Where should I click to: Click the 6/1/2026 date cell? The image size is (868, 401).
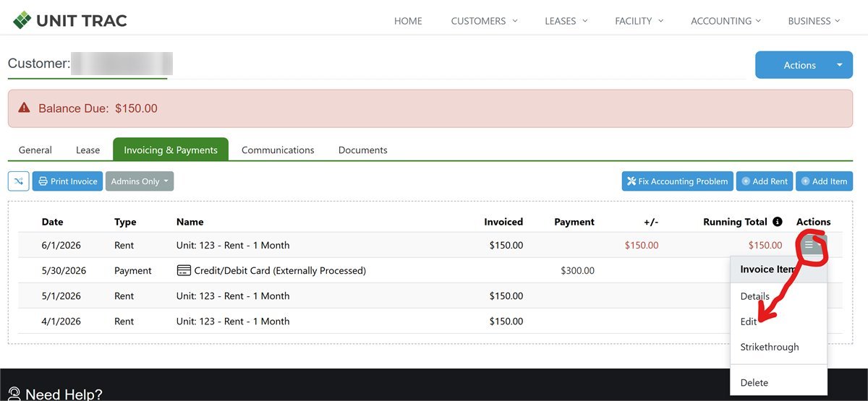(x=61, y=246)
